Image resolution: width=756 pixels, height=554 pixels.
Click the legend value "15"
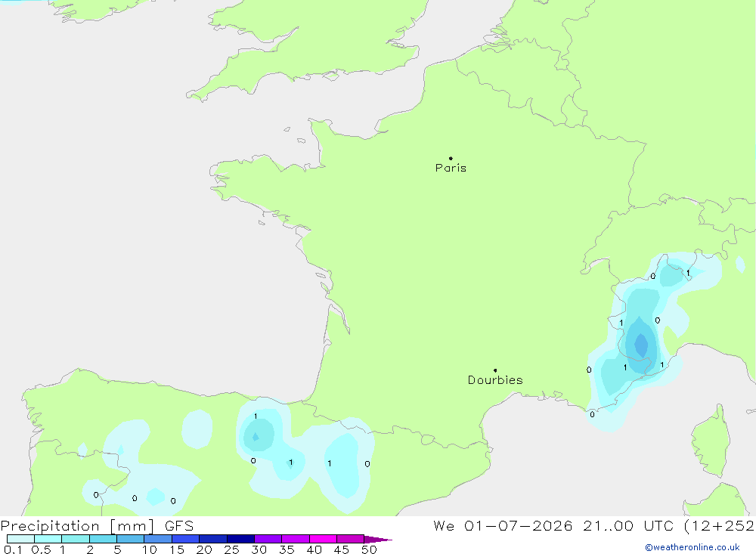(177, 549)
